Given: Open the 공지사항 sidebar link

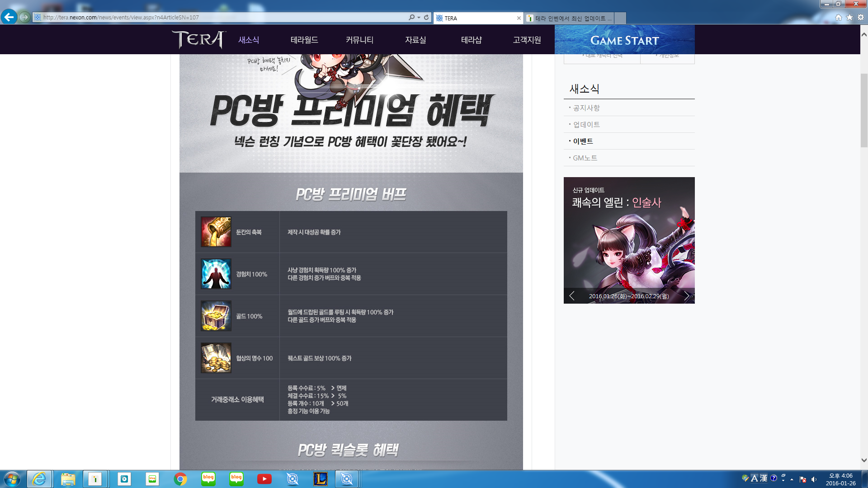Looking at the screenshot, I should (x=586, y=108).
